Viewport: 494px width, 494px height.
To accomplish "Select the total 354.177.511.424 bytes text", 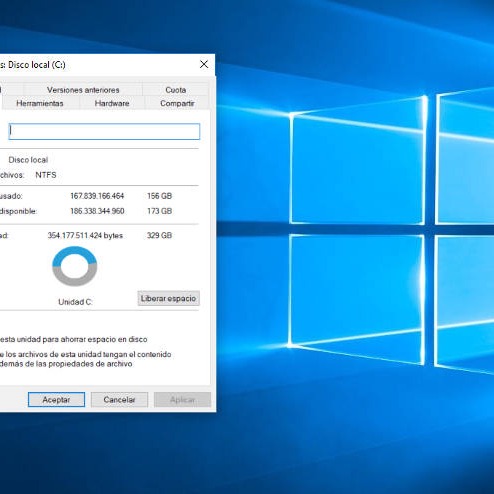I will (x=85, y=235).
